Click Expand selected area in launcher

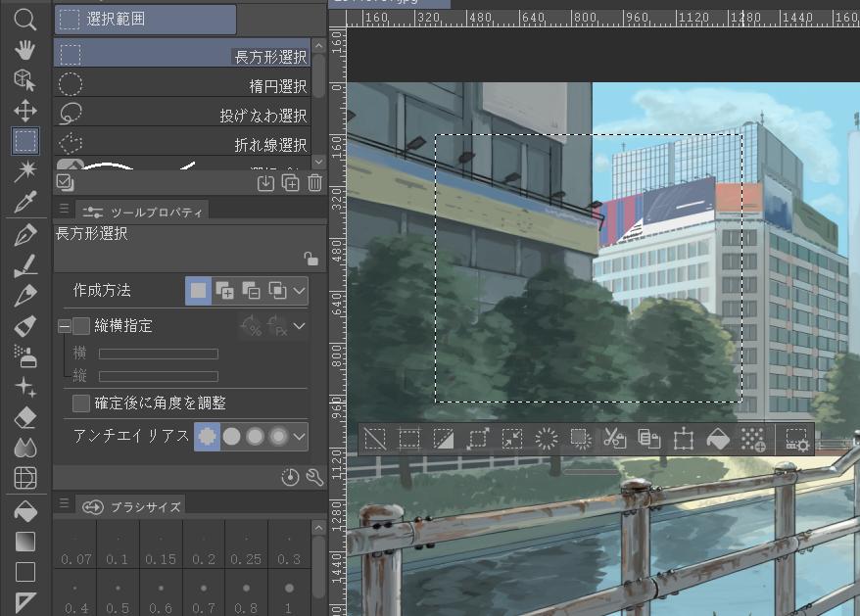tap(478, 439)
